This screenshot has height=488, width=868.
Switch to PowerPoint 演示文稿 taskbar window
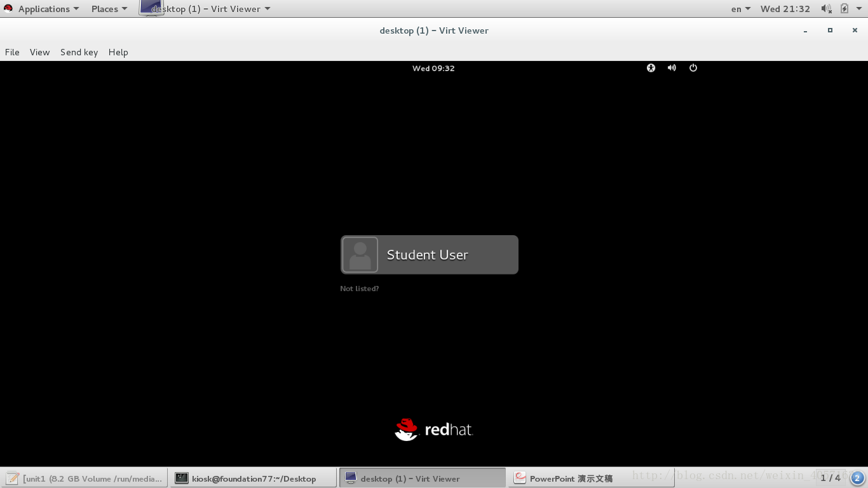592,478
